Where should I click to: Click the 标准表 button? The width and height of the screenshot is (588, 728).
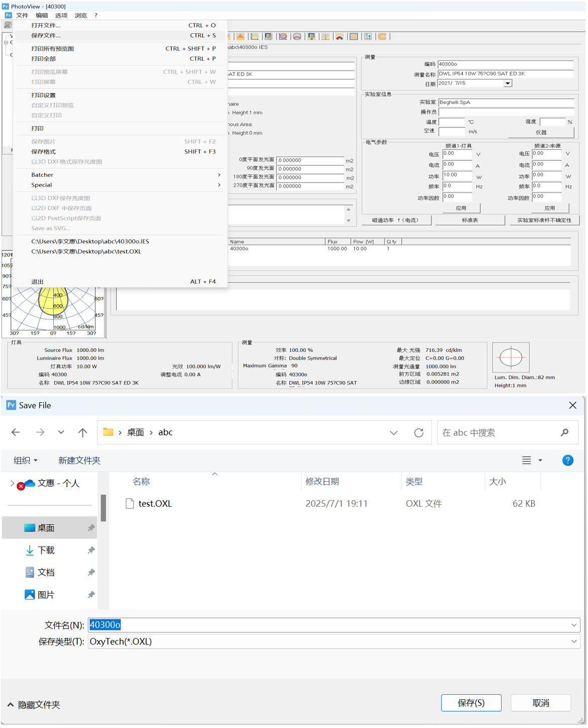coord(469,220)
